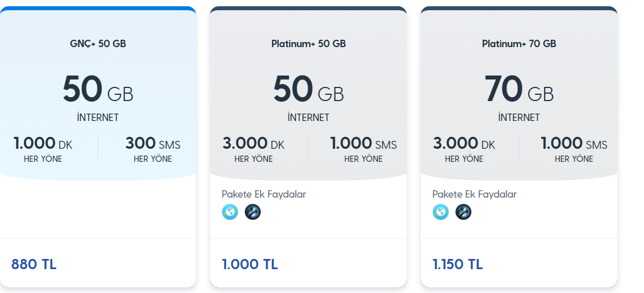Click 3.000 DK minutes on Platinum+ 50 GB

click(253, 144)
